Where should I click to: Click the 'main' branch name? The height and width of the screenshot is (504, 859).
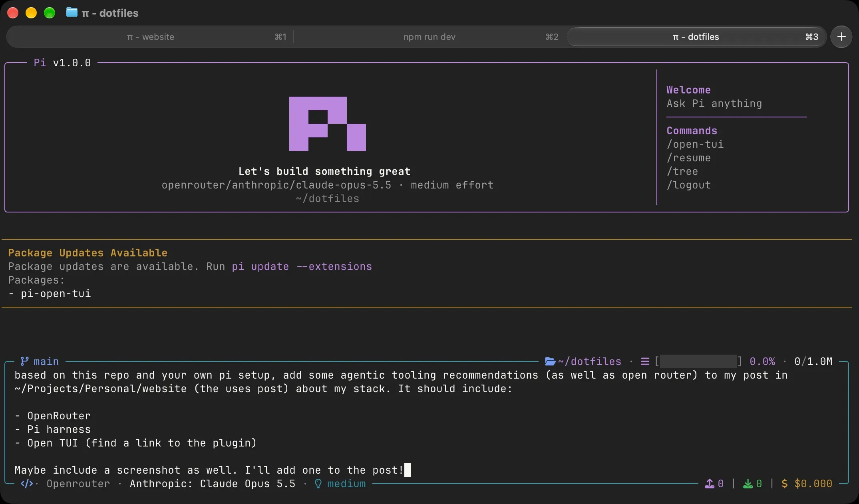pyautogui.click(x=46, y=361)
